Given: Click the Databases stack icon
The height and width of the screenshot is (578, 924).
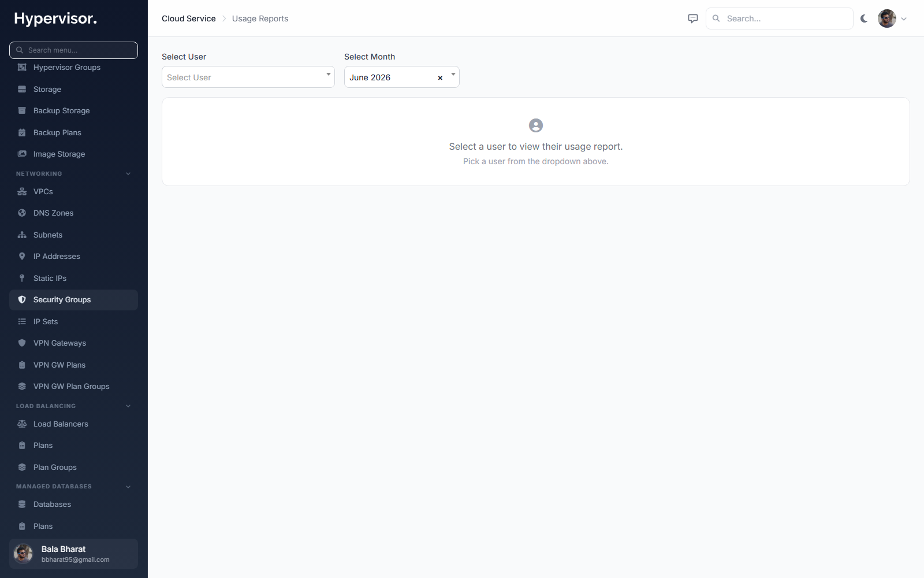Looking at the screenshot, I should point(22,505).
